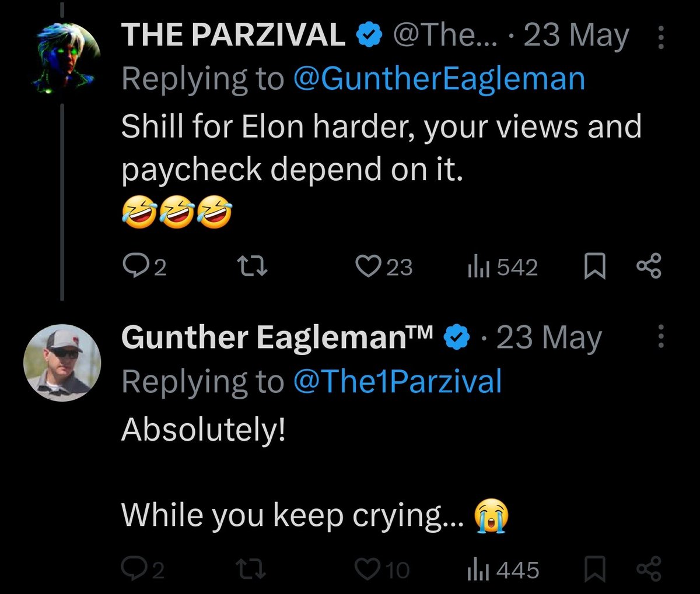Share THE PARZIVAL's tweet

(648, 267)
